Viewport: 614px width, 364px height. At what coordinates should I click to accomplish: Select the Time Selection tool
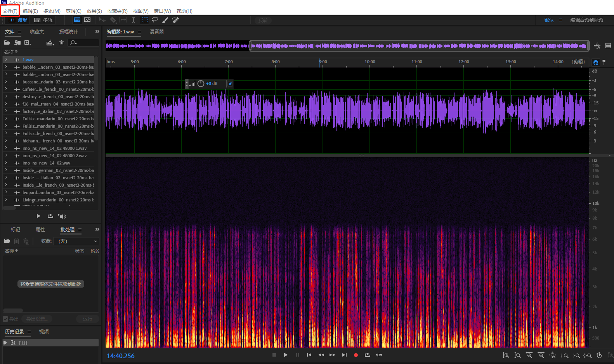pos(134,20)
